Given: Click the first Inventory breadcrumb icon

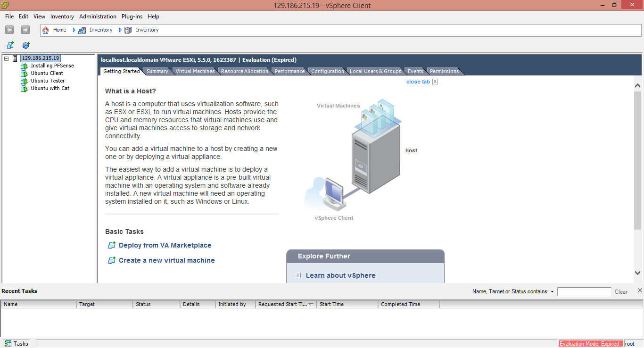Looking at the screenshot, I should coord(82,30).
